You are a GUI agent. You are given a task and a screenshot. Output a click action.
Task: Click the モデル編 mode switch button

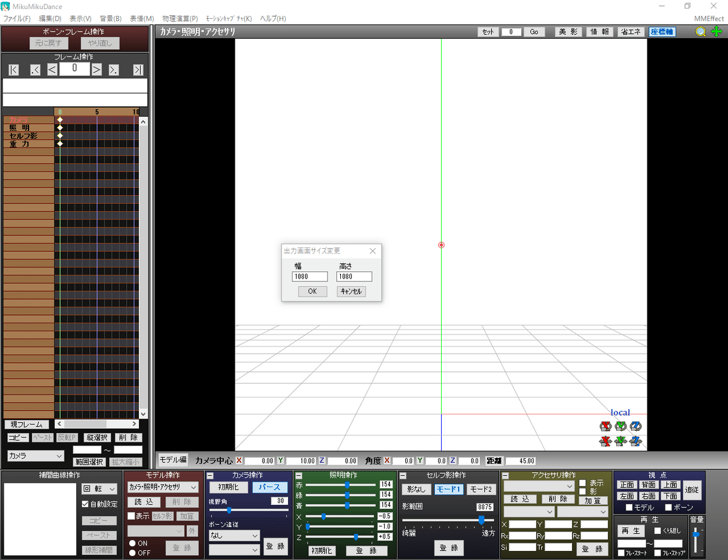(173, 460)
